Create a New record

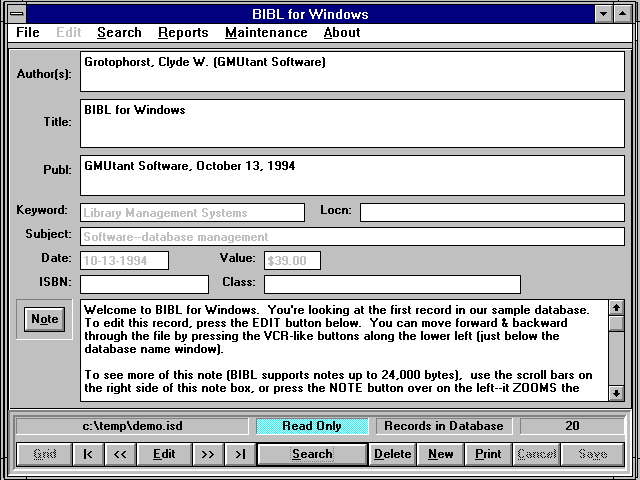(440, 454)
